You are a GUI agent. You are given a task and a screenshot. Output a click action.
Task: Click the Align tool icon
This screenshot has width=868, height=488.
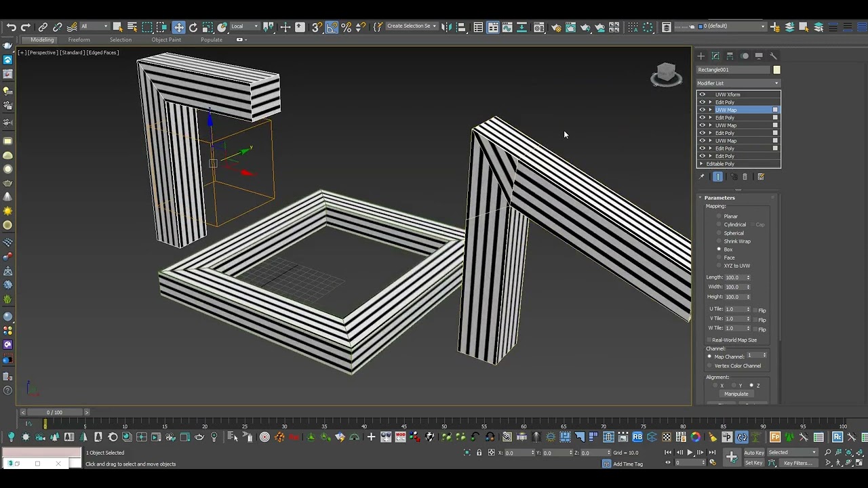(x=460, y=26)
